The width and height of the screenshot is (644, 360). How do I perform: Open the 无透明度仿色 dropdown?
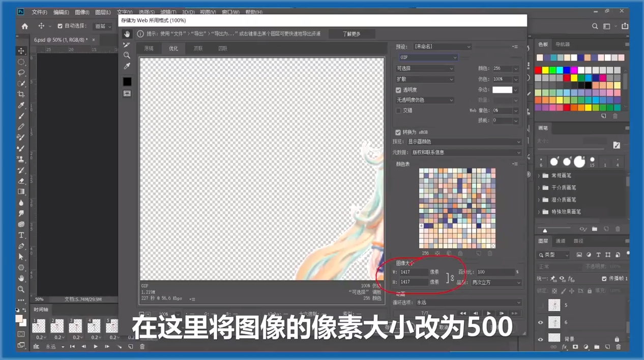point(425,100)
